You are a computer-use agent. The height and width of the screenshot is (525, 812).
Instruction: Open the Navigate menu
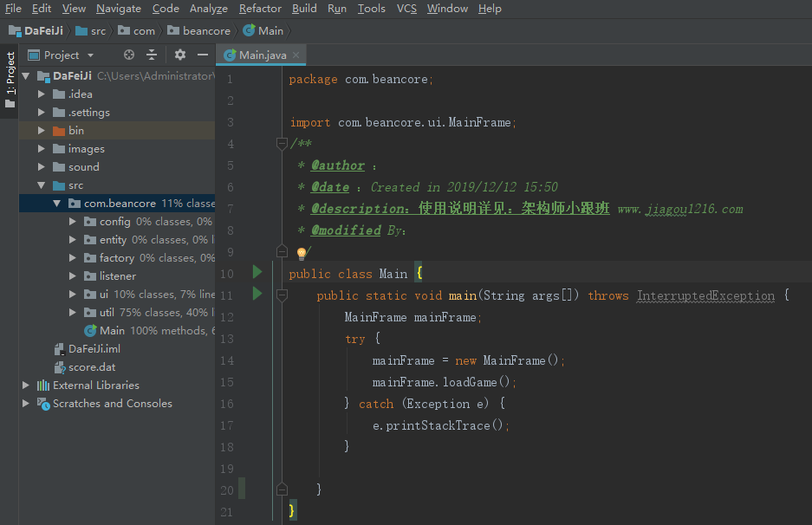click(119, 9)
